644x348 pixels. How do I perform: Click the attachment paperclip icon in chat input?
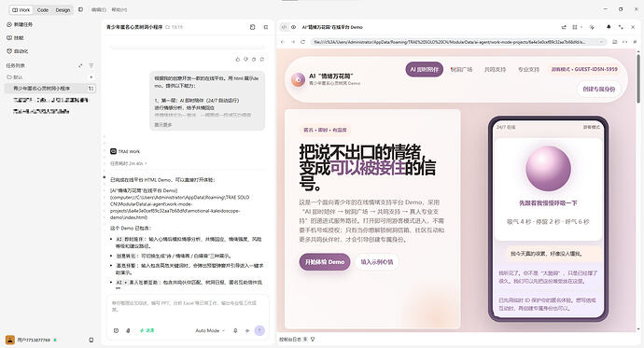point(128,330)
